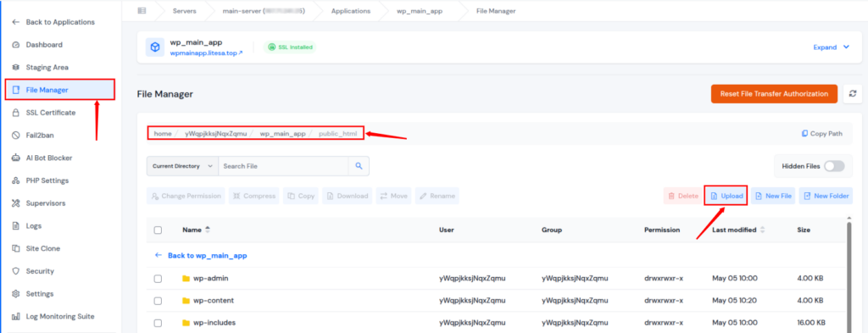Click the SSL Installed badge
The image size is (868, 333).
290,47
